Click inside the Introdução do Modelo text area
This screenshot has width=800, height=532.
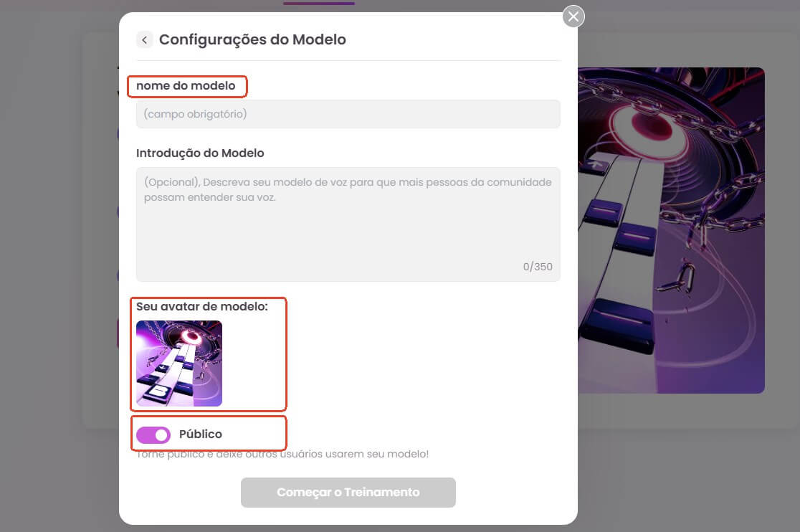(348, 224)
